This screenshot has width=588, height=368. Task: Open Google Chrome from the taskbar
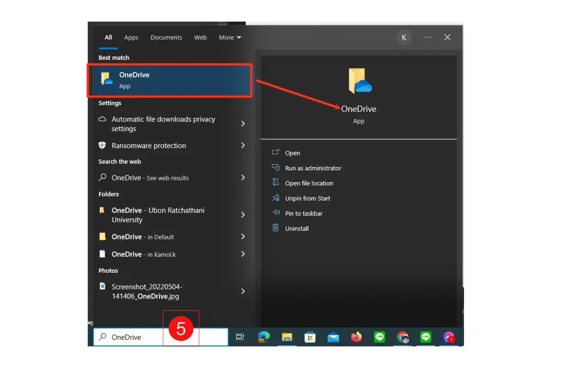(403, 337)
